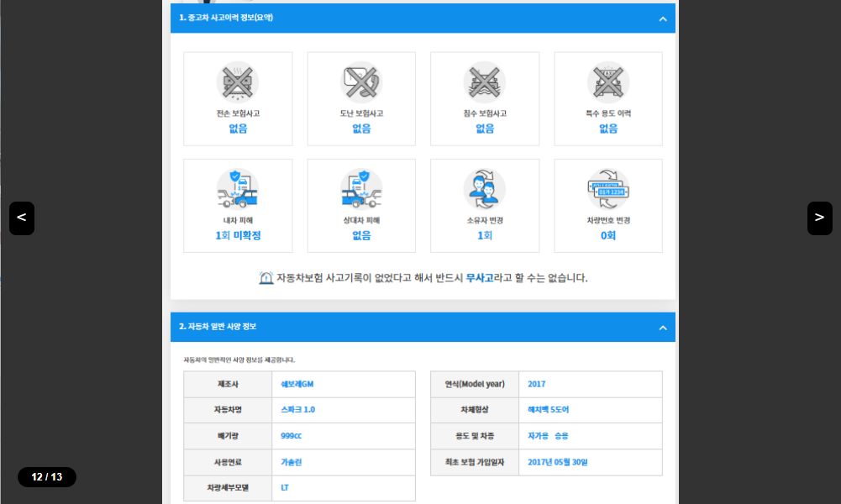Screen dimensions: 841x504
Task: Click the 소유자 변경 owner change icon
Action: [x=485, y=188]
